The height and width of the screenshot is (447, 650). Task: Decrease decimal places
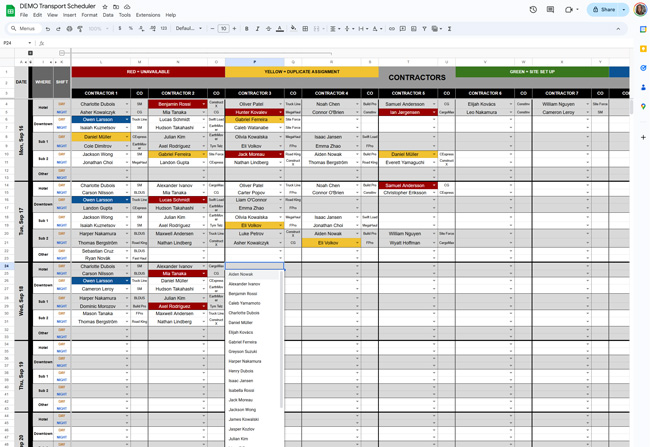click(142, 29)
